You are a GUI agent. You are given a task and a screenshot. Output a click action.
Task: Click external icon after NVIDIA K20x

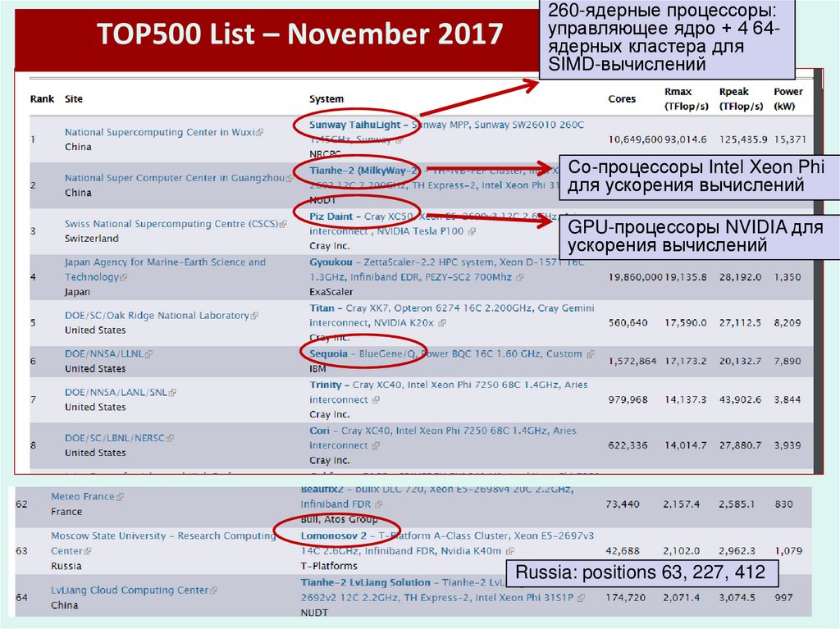[442, 323]
